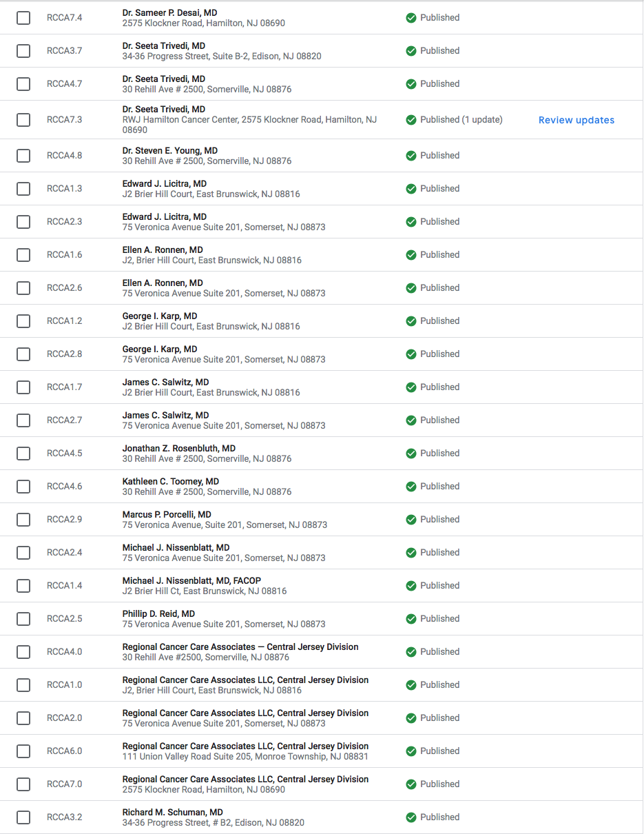Viewport: 644px width, 834px height.
Task: Open the Review updates link
Action: 577,120
